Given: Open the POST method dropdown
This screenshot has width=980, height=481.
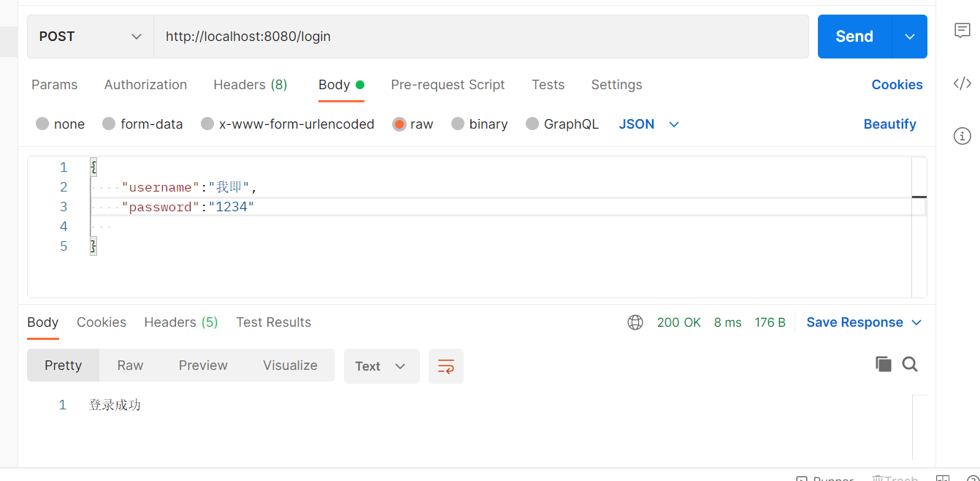Looking at the screenshot, I should (90, 36).
